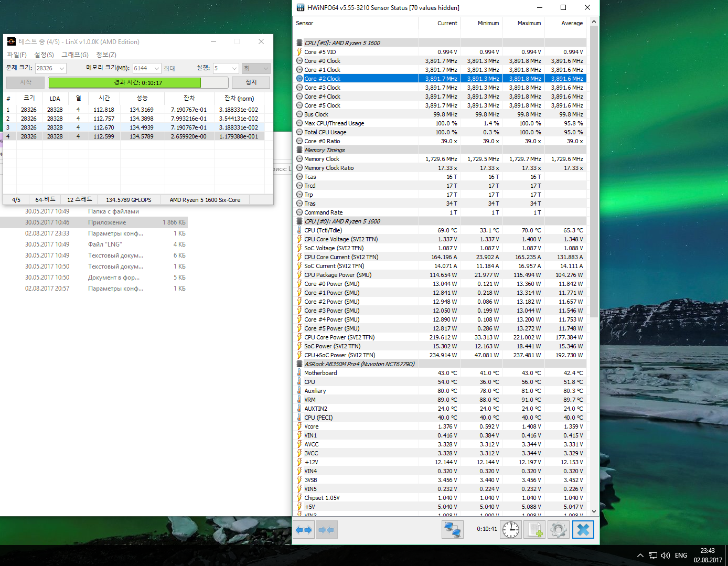This screenshot has height=566, width=728.
Task: Click the ENG language indicator in taskbar
Action: pyautogui.click(x=681, y=556)
